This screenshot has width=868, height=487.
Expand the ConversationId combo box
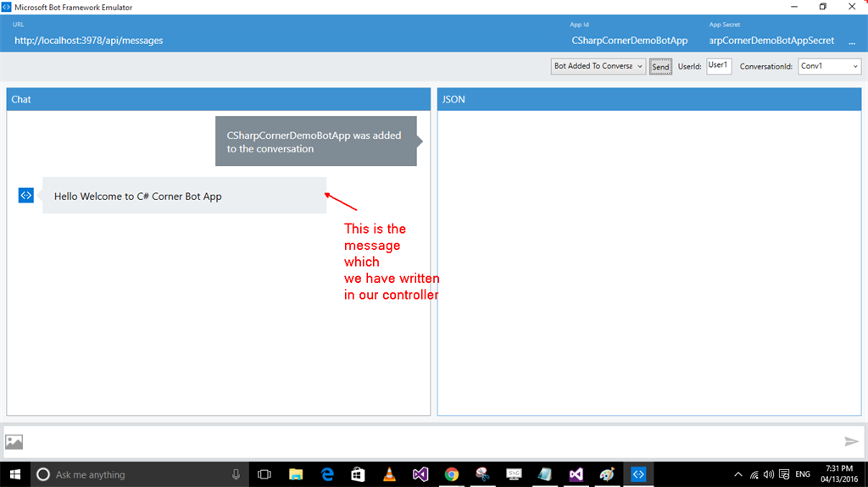[829, 66]
